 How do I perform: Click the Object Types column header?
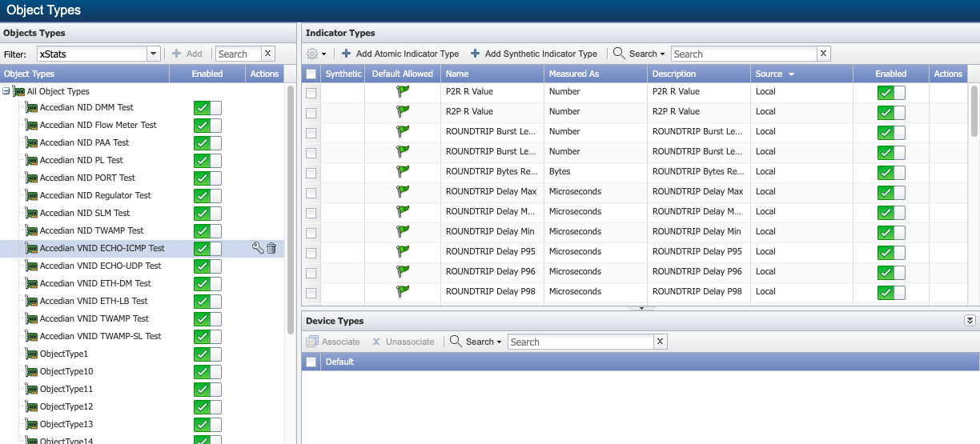coord(85,74)
